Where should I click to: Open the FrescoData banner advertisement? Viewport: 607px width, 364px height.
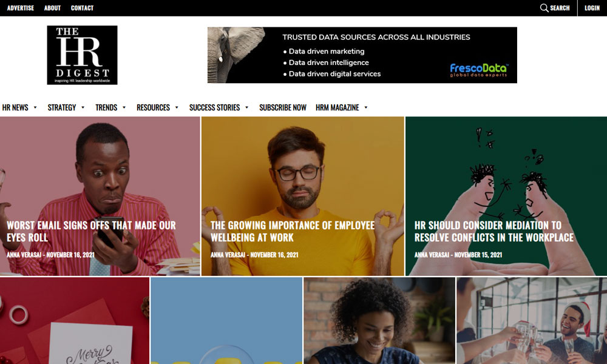362,55
